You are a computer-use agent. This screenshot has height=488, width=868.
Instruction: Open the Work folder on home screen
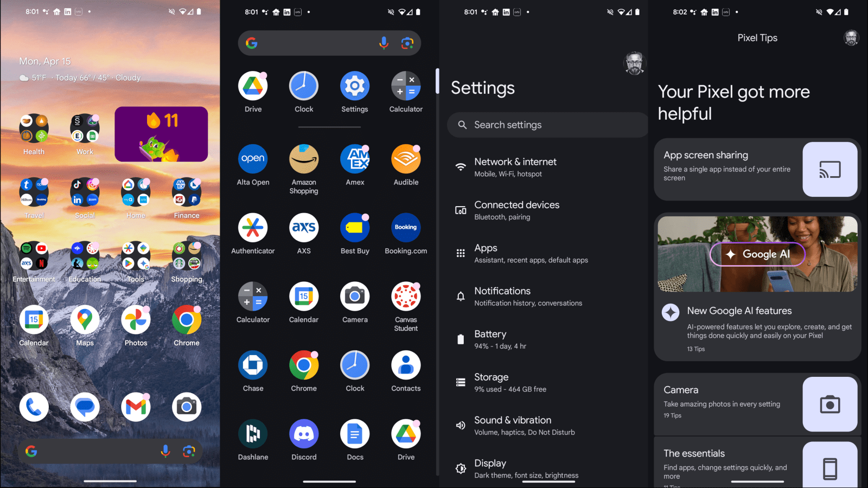tap(85, 129)
